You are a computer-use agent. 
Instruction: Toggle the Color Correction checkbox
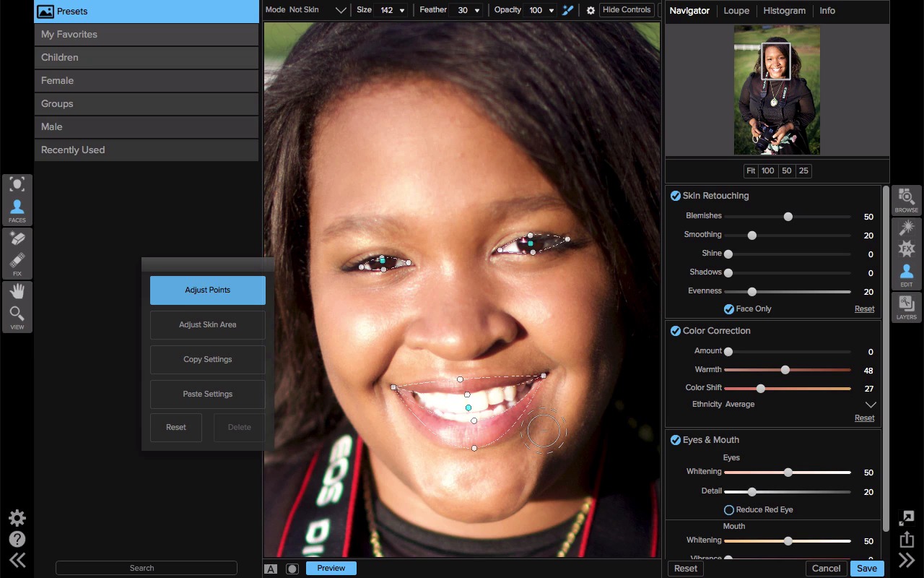676,331
